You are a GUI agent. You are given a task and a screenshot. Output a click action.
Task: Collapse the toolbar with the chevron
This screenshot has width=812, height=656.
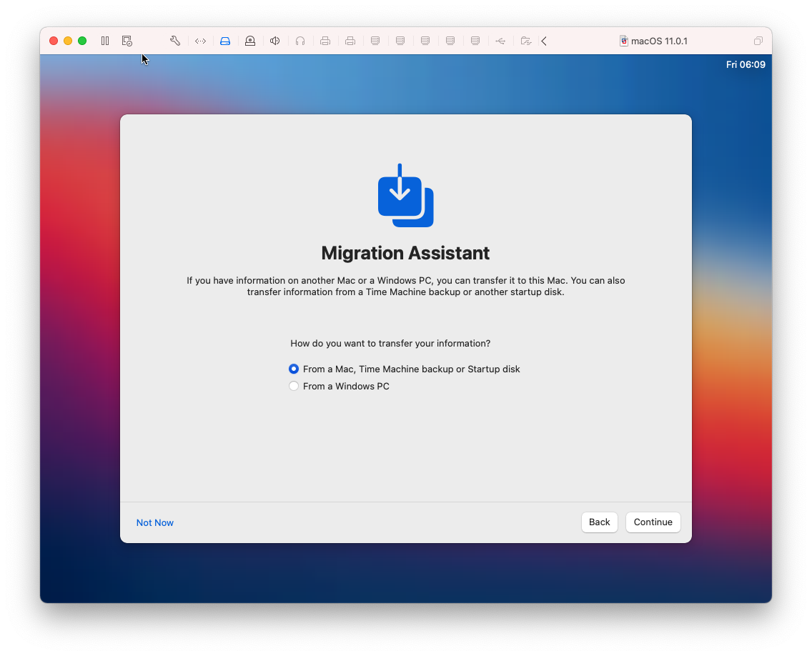click(544, 41)
